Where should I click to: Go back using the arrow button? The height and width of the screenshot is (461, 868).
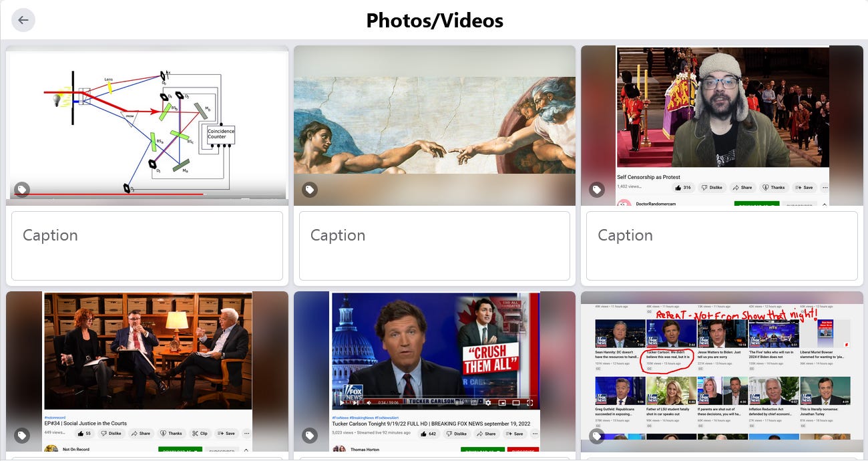(x=23, y=20)
